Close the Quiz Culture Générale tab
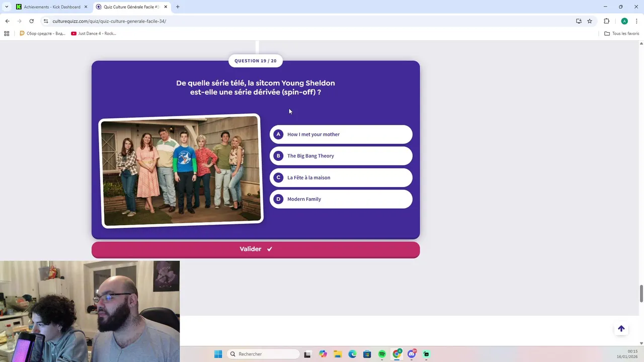Image resolution: width=644 pixels, height=362 pixels. [x=166, y=7]
